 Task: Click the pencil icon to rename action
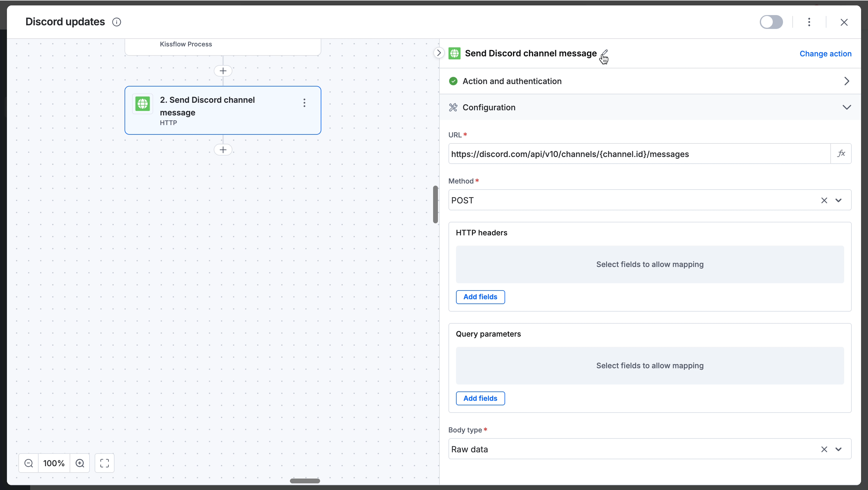(x=605, y=53)
